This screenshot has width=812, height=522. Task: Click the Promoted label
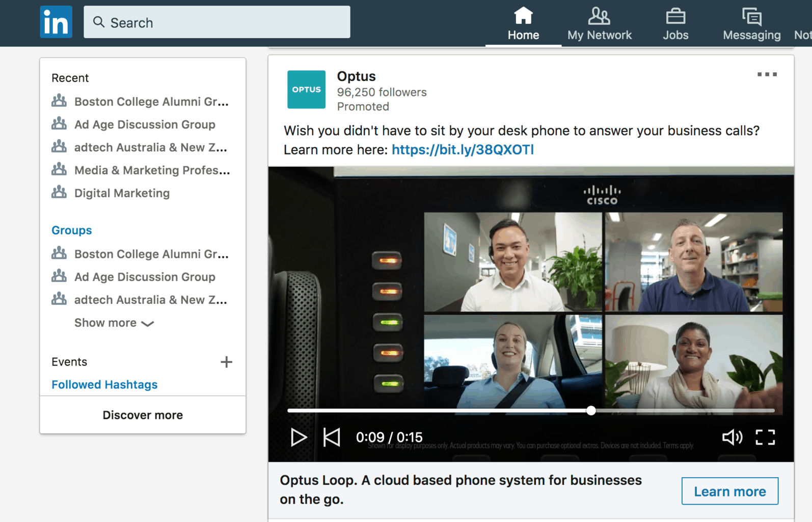click(363, 107)
